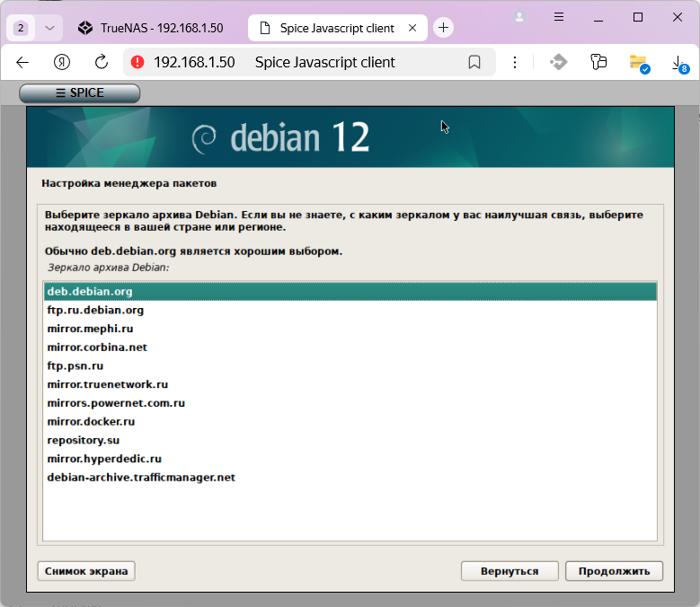The height and width of the screenshot is (607, 700).
Task: Select mirror repository.su
Action: tap(350, 440)
